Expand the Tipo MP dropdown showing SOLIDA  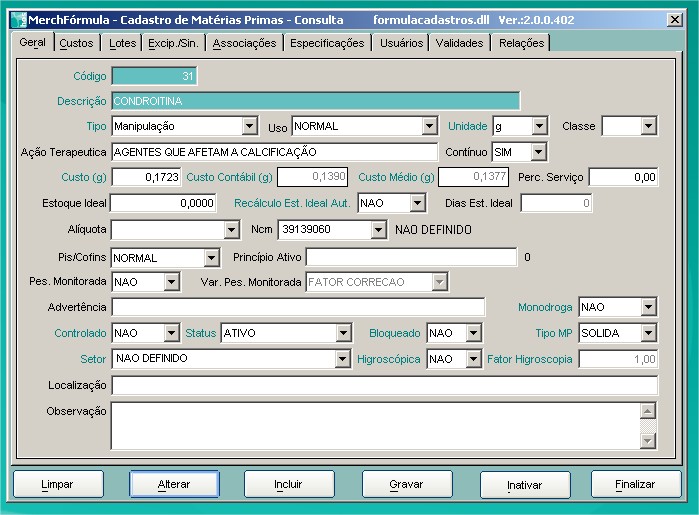click(648, 333)
